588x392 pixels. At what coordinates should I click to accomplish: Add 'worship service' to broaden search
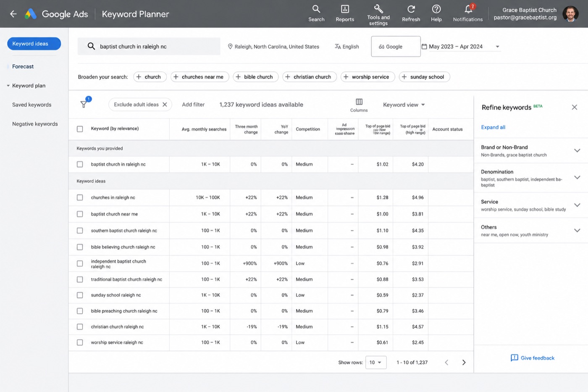tap(368, 77)
